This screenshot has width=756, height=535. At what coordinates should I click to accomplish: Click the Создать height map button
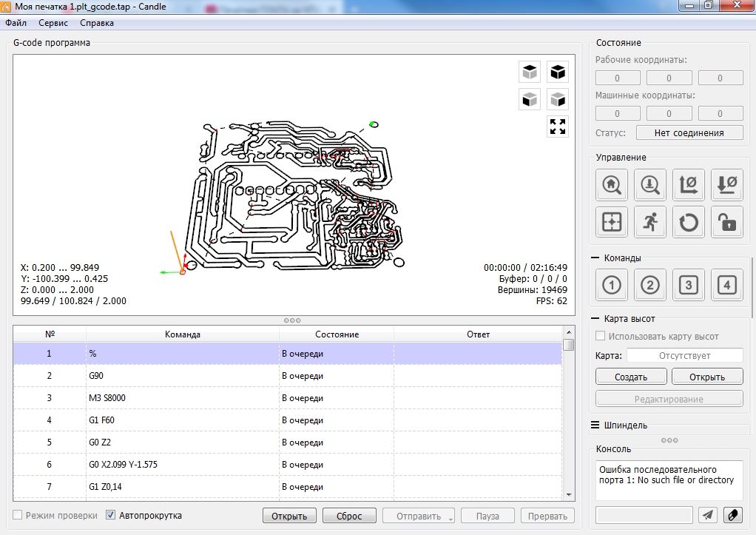[631, 377]
